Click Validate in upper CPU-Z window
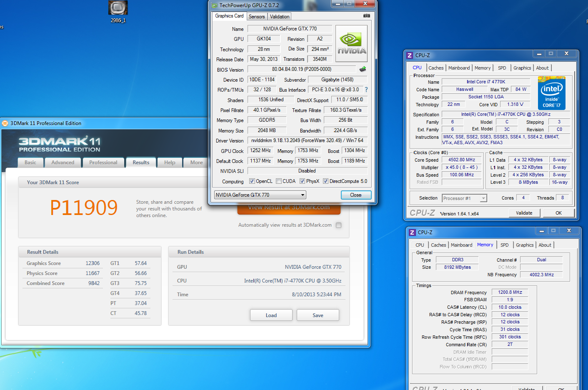This screenshot has height=390, width=588. 524,213
